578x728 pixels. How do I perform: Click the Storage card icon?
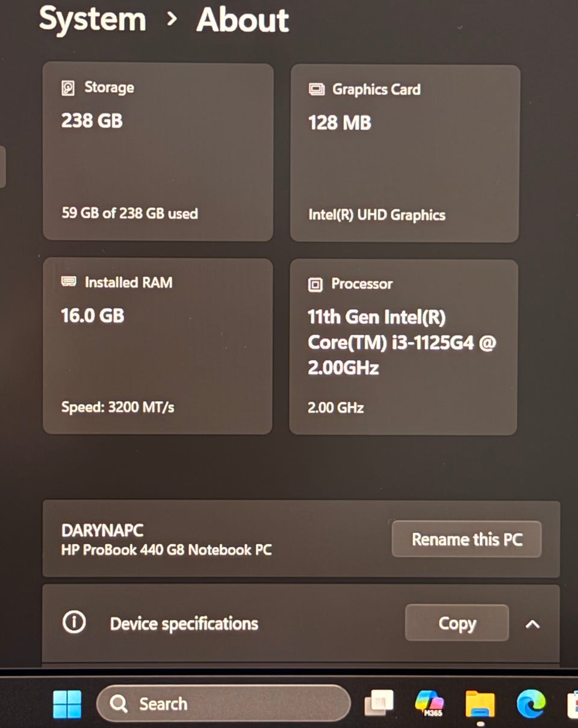point(68,88)
